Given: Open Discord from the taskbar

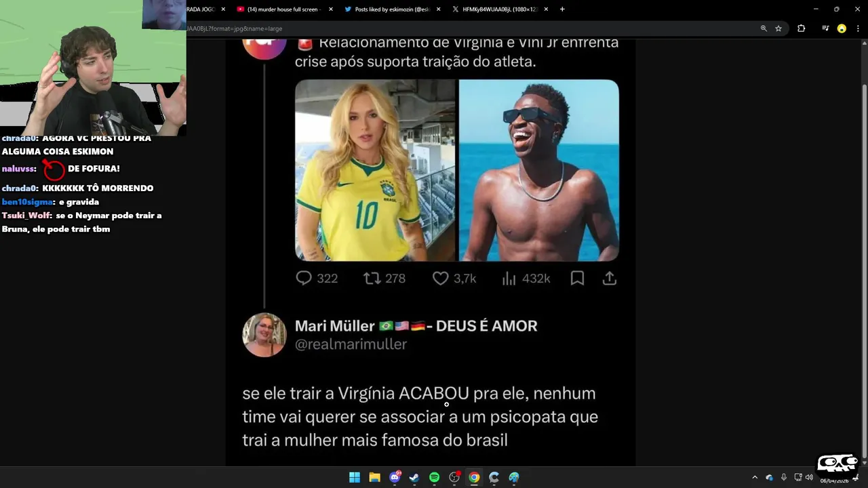Looking at the screenshot, I should pos(395,477).
